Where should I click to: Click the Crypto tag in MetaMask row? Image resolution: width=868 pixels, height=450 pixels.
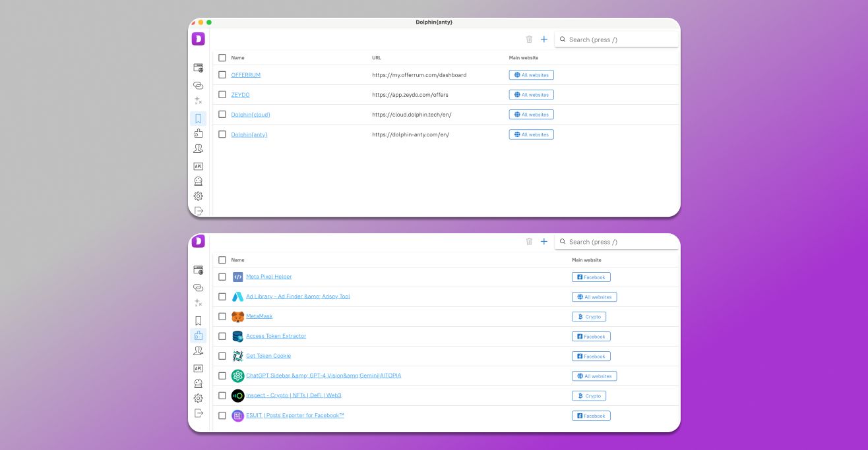pyautogui.click(x=589, y=317)
